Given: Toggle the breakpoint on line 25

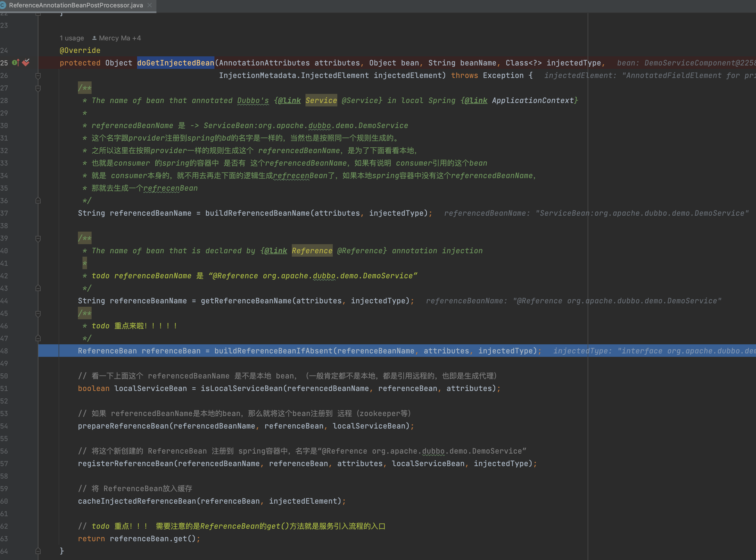Looking at the screenshot, I should point(26,63).
